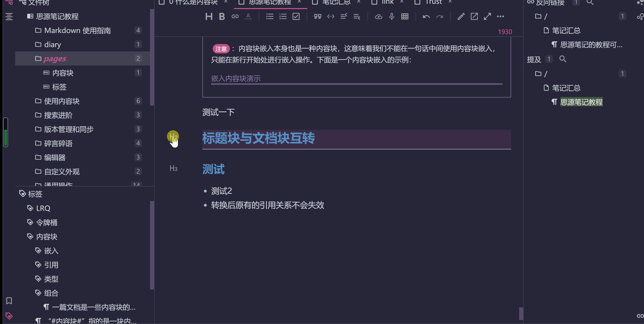Insert task list checkbox item
Screen dimensions: 644x324
point(296,17)
